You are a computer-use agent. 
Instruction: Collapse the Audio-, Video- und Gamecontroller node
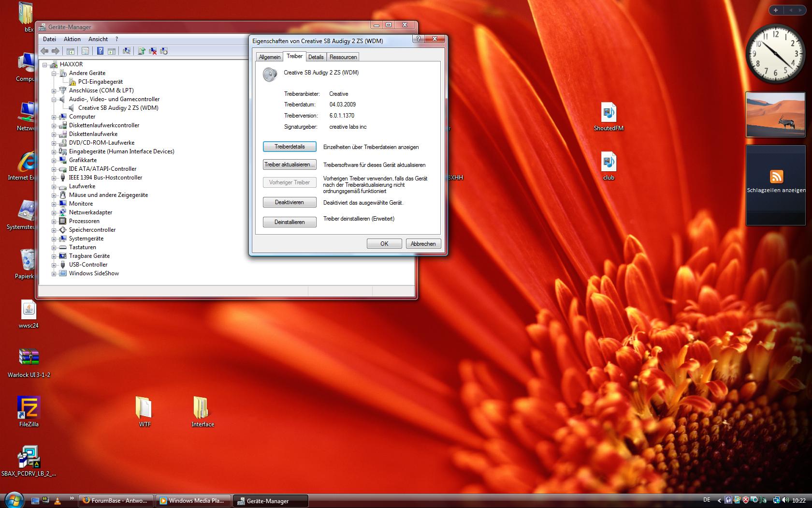pyautogui.click(x=54, y=99)
